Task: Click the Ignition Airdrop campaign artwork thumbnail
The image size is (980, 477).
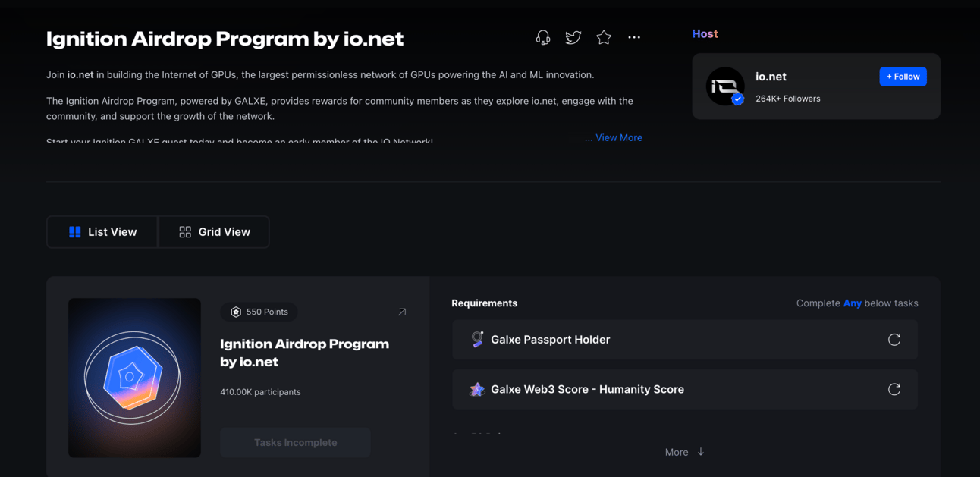Action: [x=134, y=378]
